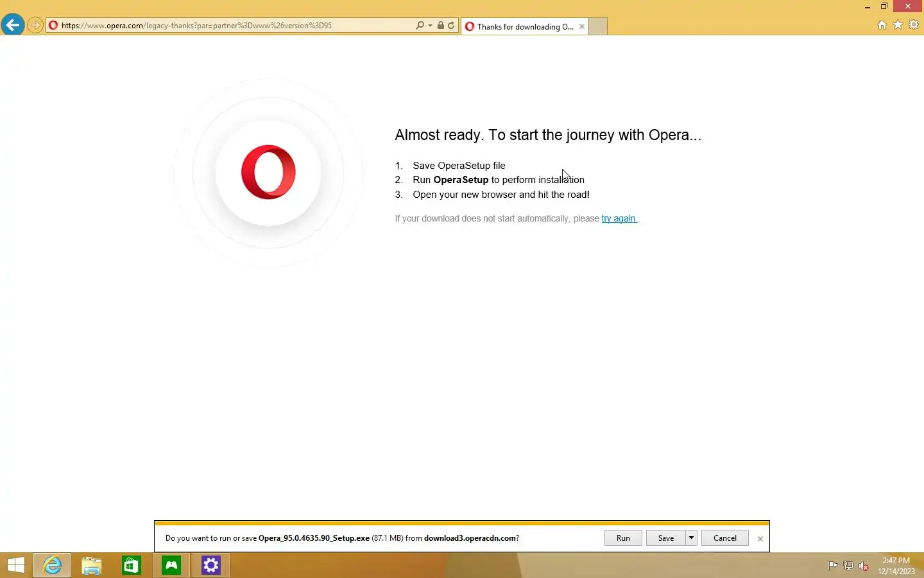The image size is (924, 578).
Task: Click the Opera favicon in the address bar
Action: pos(53,26)
